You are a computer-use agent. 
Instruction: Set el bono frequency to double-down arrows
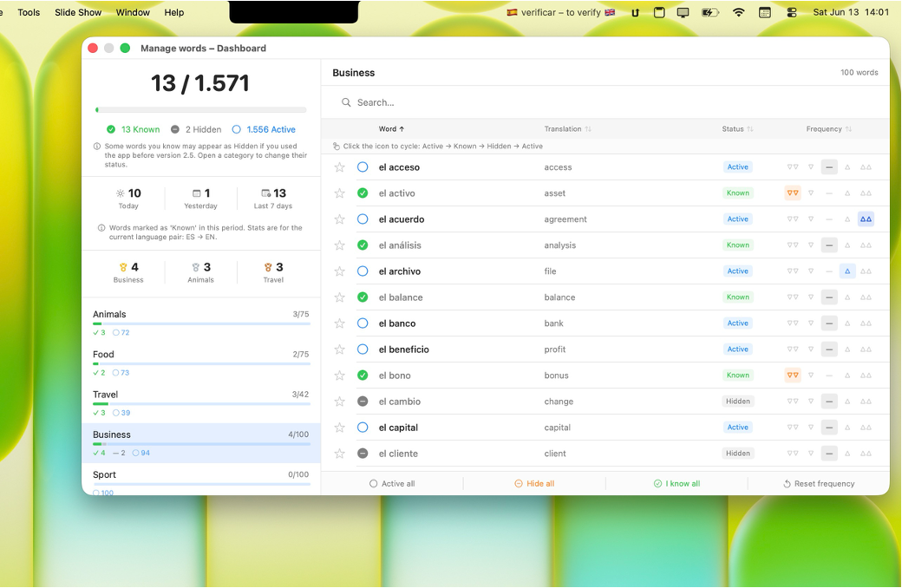[793, 376]
